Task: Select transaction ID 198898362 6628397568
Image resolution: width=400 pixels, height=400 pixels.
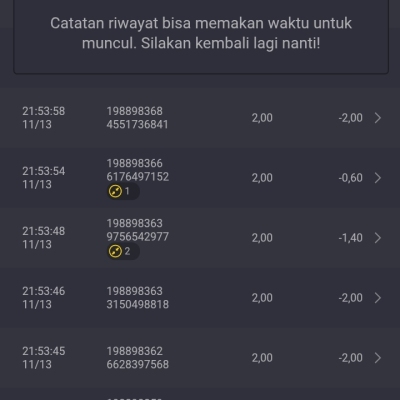Action: (137, 358)
